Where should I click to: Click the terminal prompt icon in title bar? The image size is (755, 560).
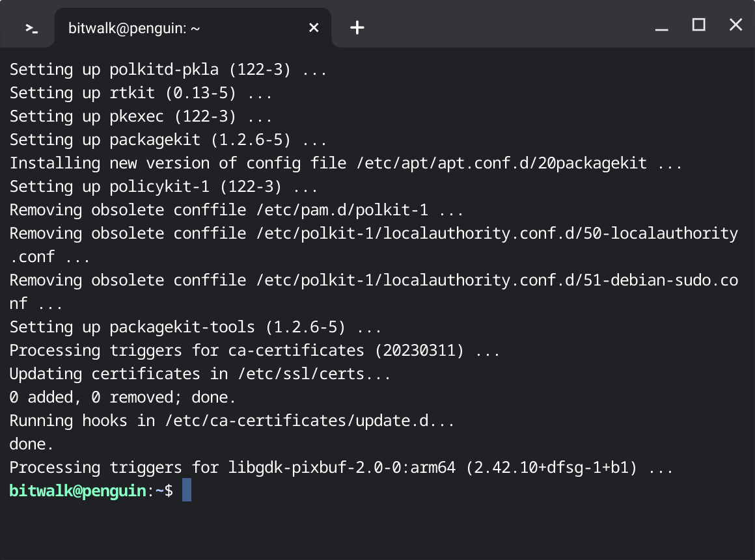click(32, 29)
